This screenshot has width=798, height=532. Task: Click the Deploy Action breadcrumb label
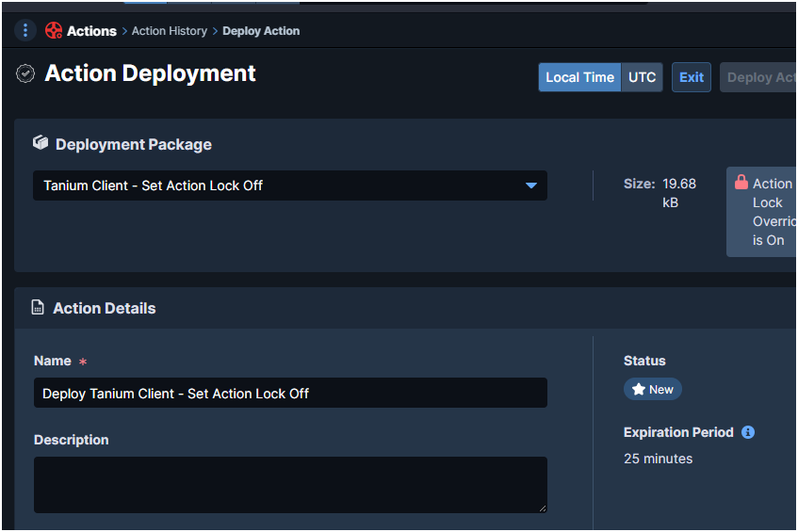(261, 31)
